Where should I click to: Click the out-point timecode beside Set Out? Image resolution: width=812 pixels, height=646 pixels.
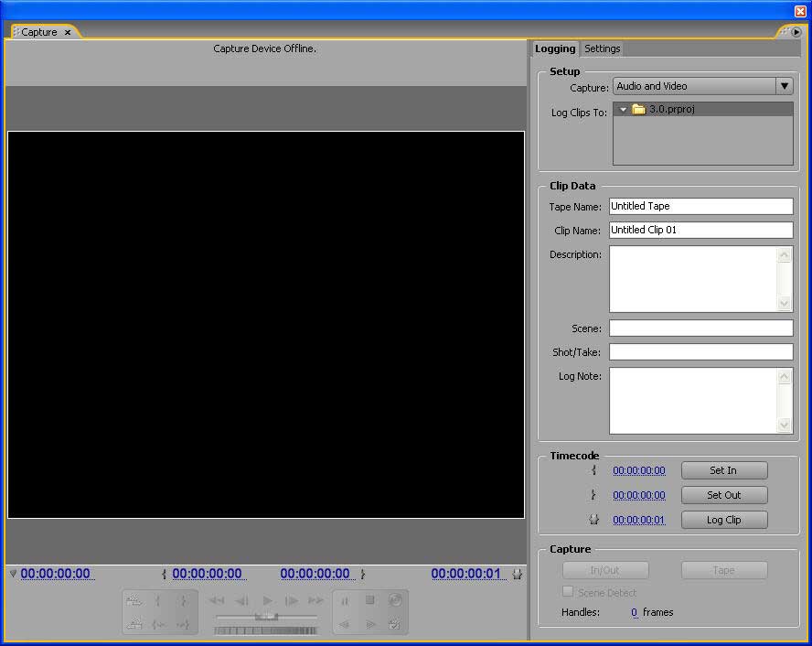tap(639, 495)
